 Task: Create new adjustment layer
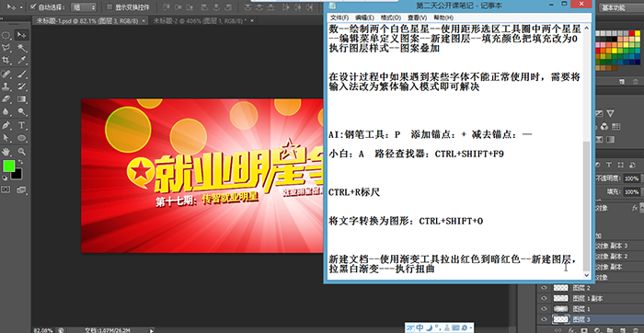point(598,329)
